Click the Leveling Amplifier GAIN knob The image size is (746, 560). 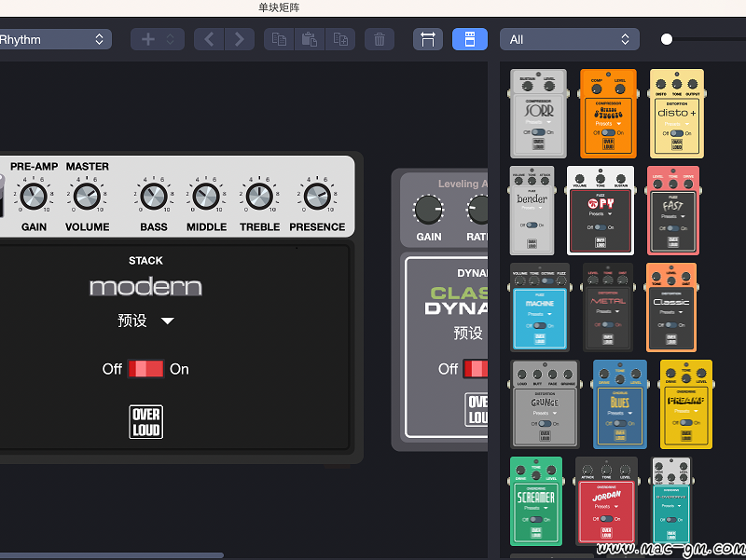click(428, 209)
